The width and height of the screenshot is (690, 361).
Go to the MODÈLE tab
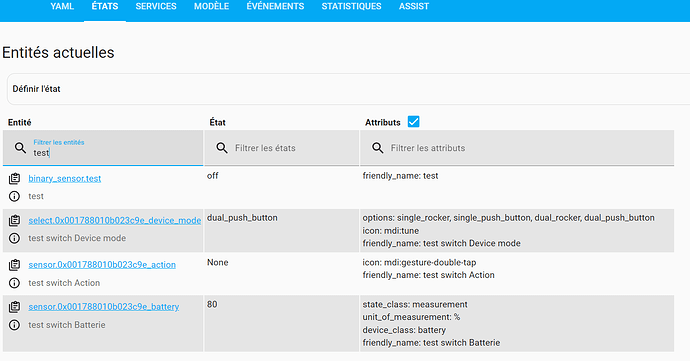211,7
